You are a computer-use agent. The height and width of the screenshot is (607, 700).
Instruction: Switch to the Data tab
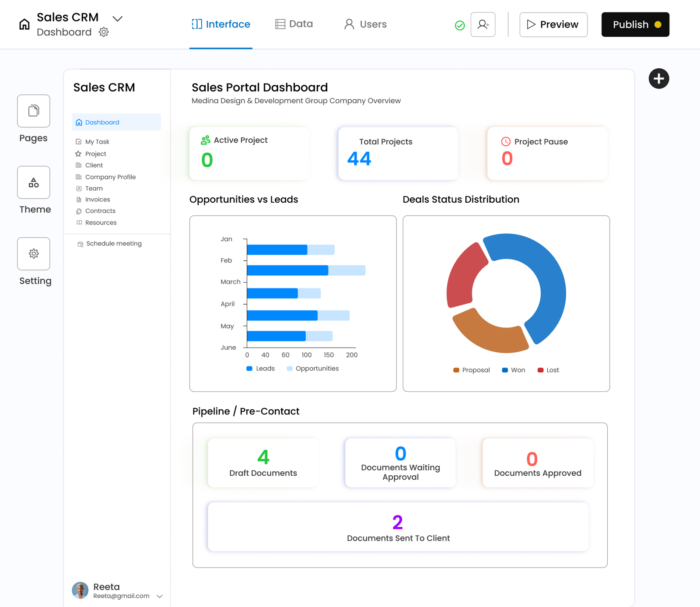[294, 24]
